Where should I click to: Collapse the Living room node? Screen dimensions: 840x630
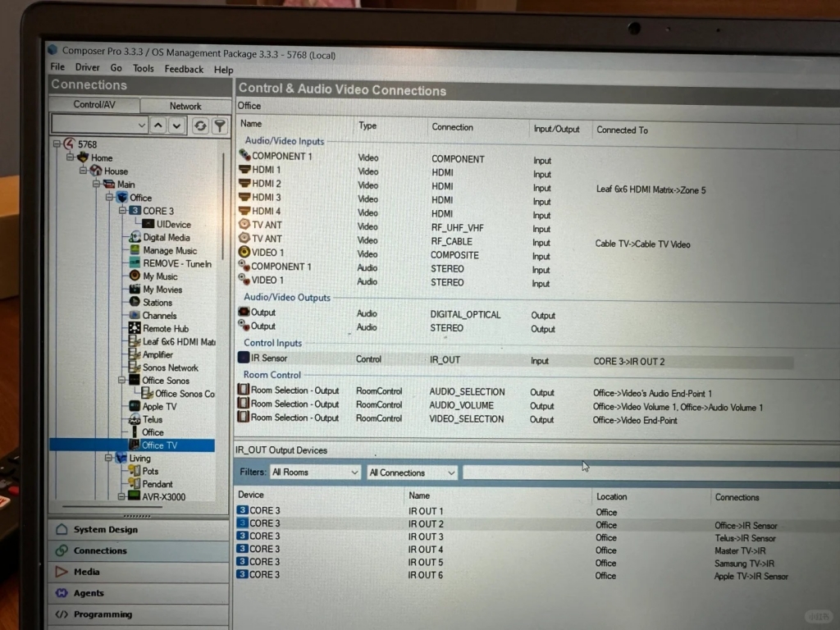(109, 458)
